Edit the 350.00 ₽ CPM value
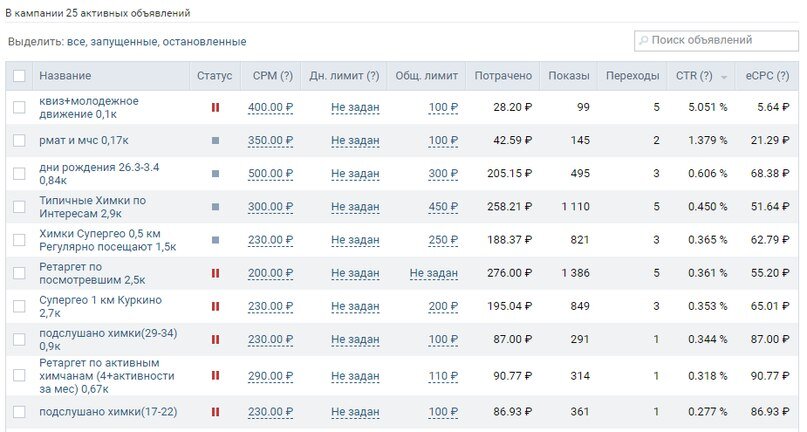Viewport: 807px width, 432px height. (x=270, y=141)
